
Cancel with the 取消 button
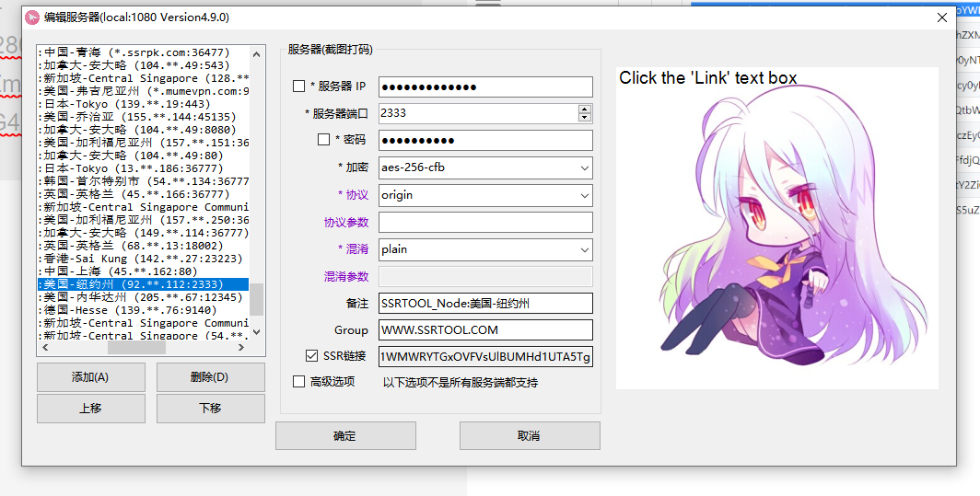(530, 435)
